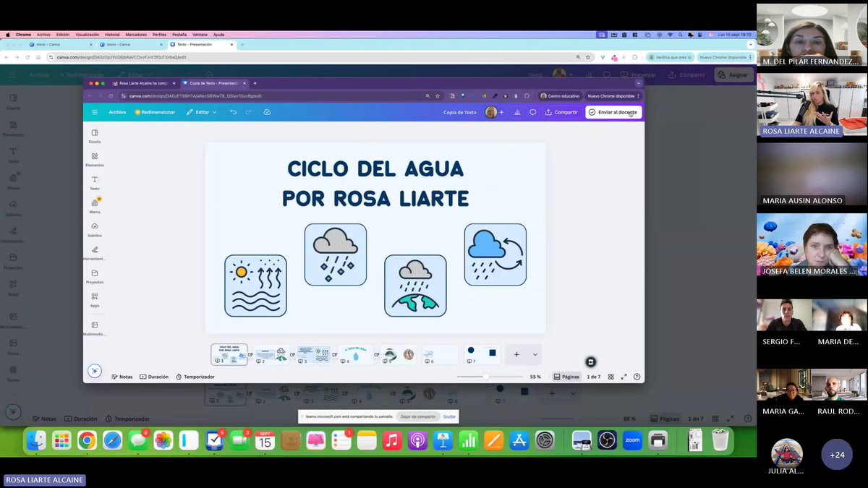The image size is (868, 488).
Task: Open the Music app from the Dock
Action: click(x=392, y=440)
